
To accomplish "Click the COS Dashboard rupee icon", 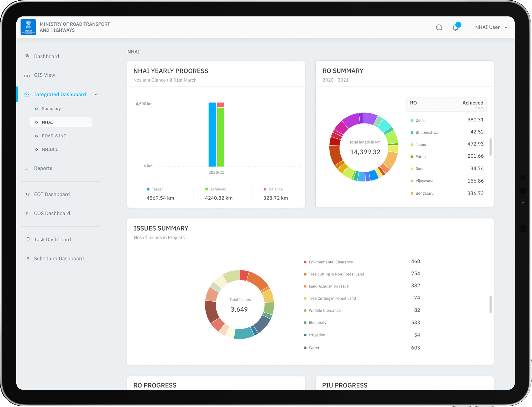I will (27, 213).
